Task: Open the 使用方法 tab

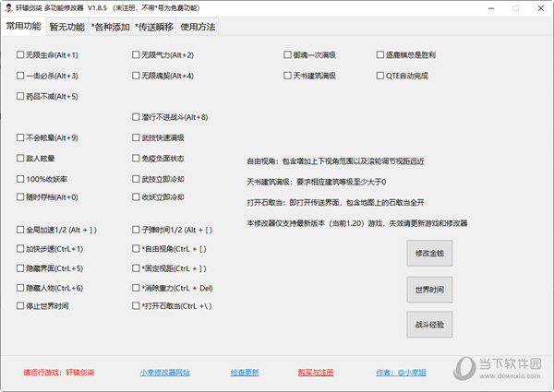Action: click(x=198, y=27)
